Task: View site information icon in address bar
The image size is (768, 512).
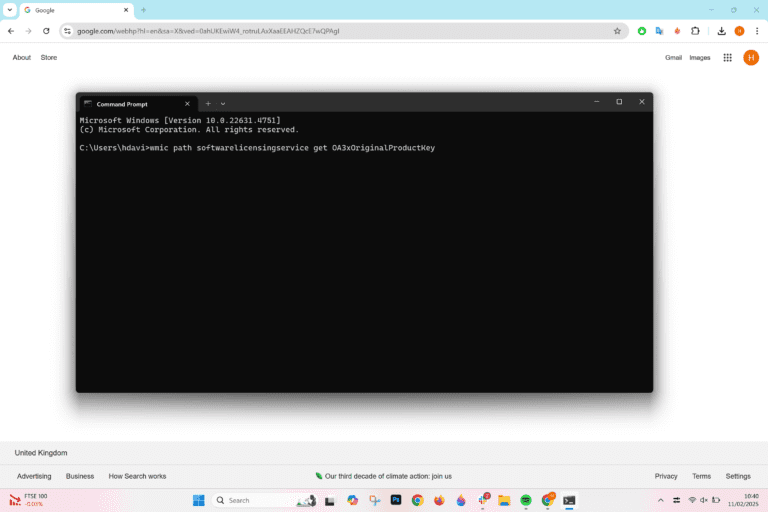Action: click(67, 31)
